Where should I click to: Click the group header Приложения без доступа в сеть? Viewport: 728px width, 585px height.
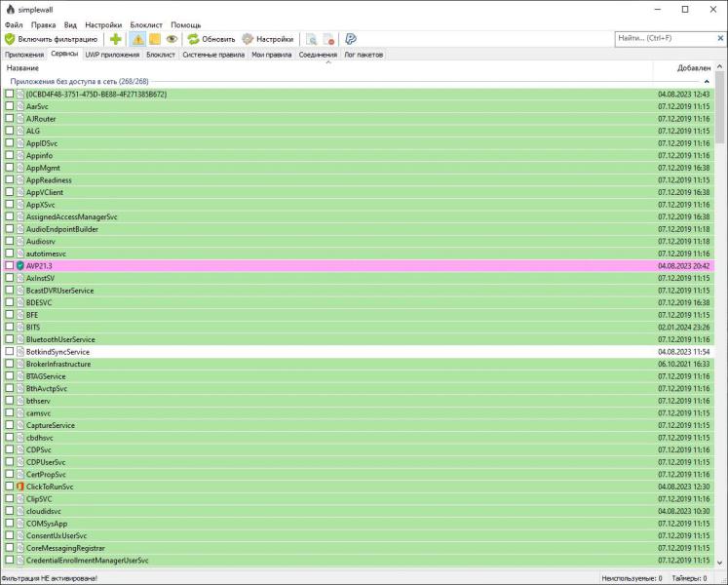79,82
